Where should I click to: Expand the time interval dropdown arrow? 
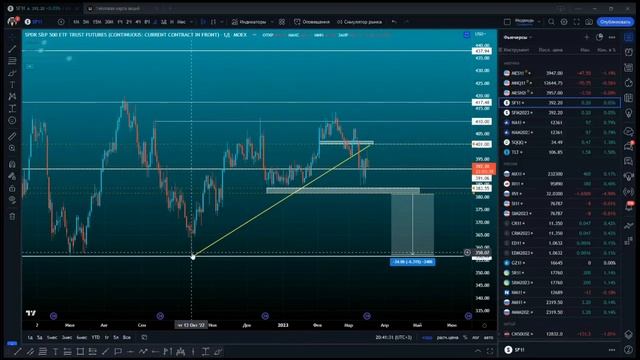pos(191,22)
